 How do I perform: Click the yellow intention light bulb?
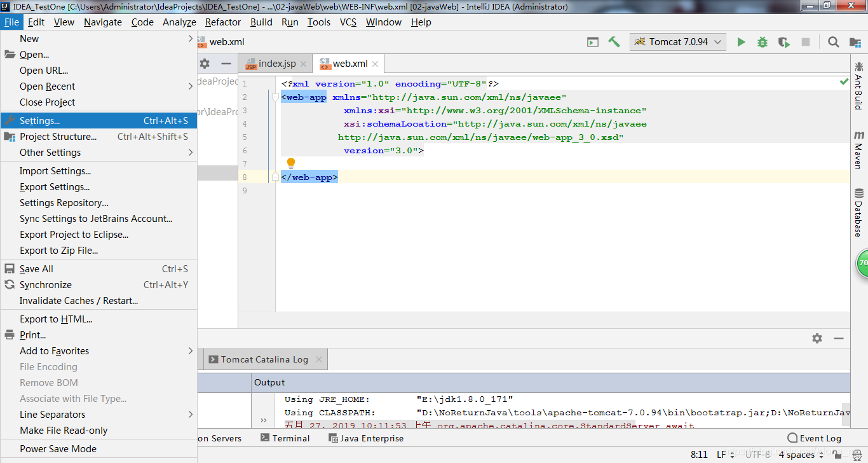291,163
